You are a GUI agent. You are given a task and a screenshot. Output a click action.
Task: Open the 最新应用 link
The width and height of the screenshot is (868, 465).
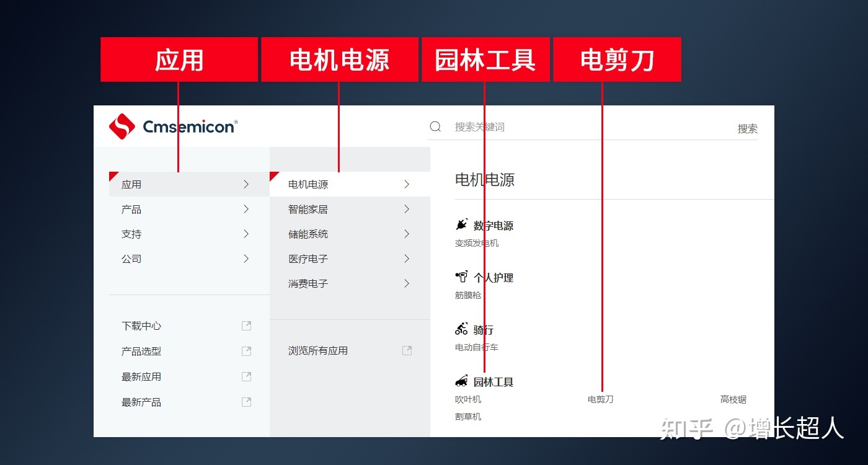(141, 376)
